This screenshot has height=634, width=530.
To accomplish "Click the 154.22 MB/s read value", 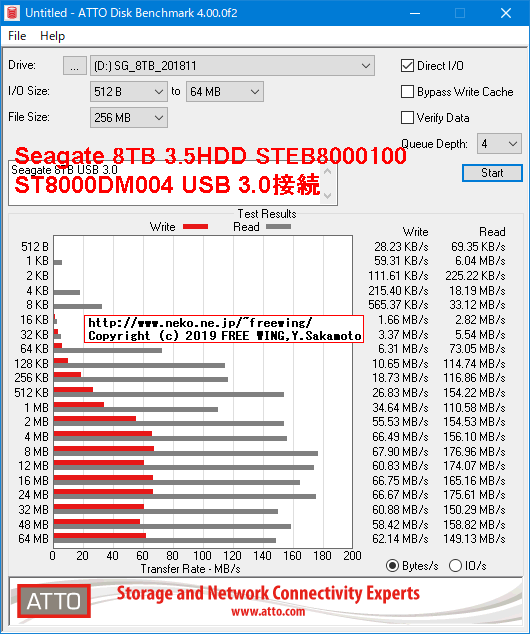I will (x=474, y=393).
